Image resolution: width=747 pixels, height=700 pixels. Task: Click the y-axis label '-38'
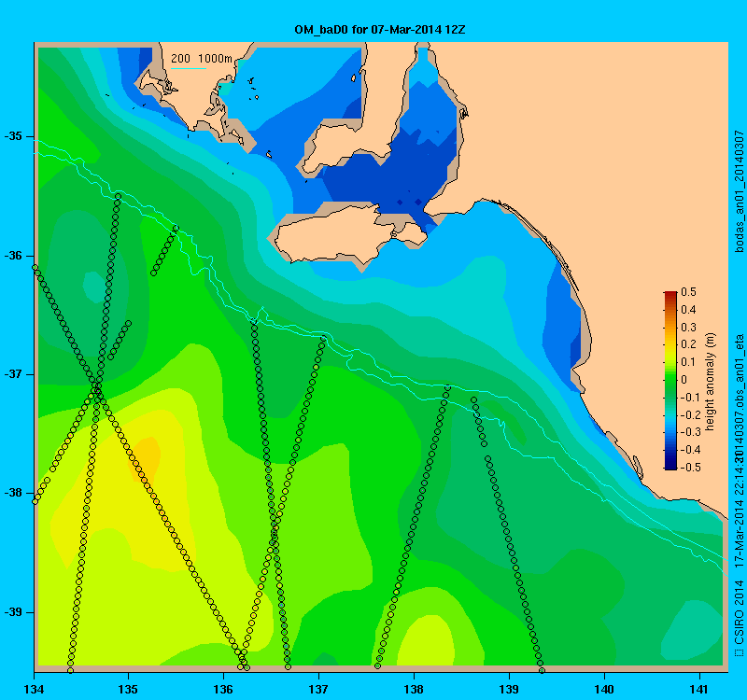pyautogui.click(x=13, y=493)
